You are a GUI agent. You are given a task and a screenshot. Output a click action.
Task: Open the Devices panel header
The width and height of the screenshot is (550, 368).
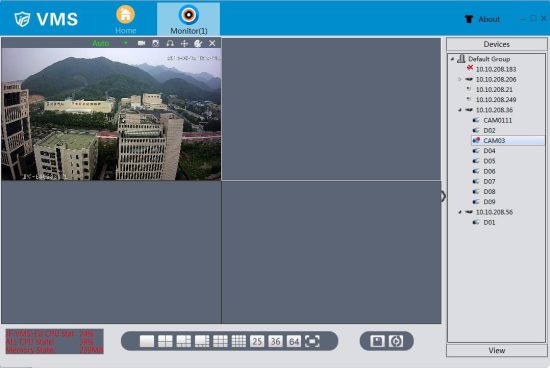point(496,44)
